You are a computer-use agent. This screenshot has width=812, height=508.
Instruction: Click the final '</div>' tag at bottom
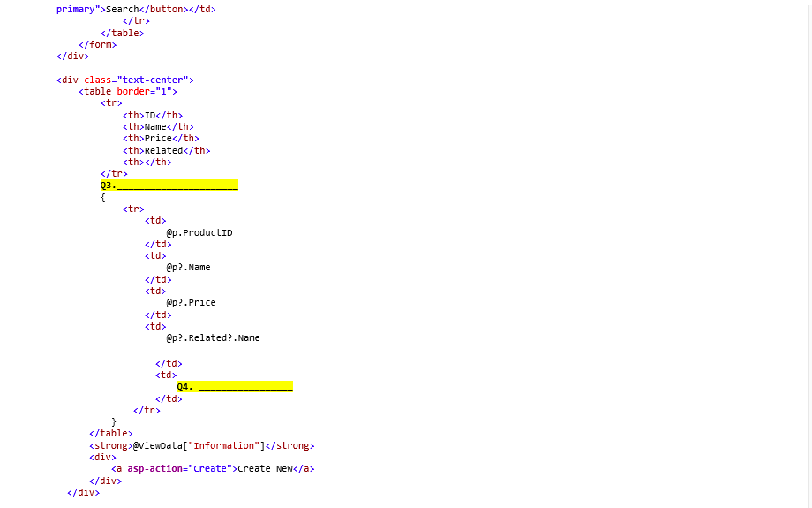tap(83, 492)
